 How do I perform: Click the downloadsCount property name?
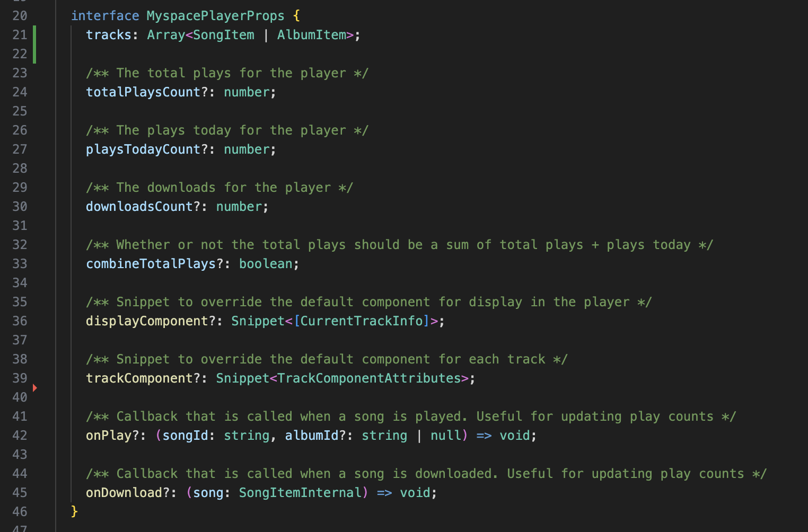139,207
